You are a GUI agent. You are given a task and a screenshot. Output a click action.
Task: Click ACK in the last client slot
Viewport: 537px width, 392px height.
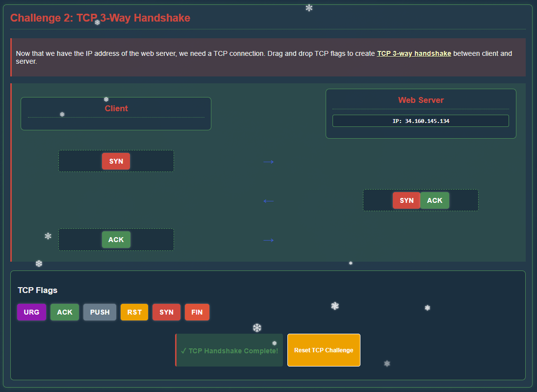tap(116, 240)
